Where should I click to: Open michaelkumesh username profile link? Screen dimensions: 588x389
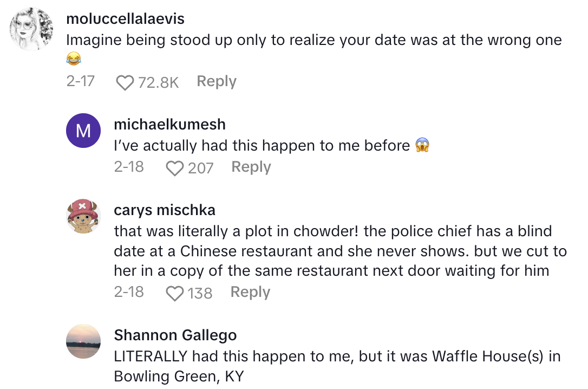169,124
